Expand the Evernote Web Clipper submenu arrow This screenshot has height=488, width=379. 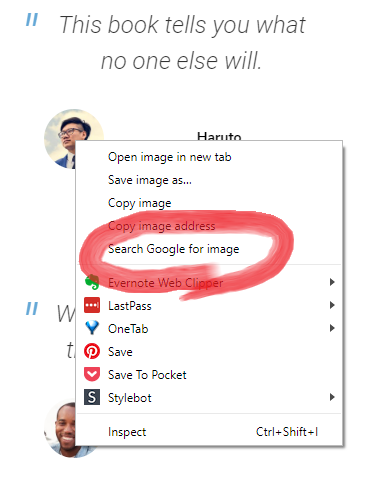pos(332,282)
